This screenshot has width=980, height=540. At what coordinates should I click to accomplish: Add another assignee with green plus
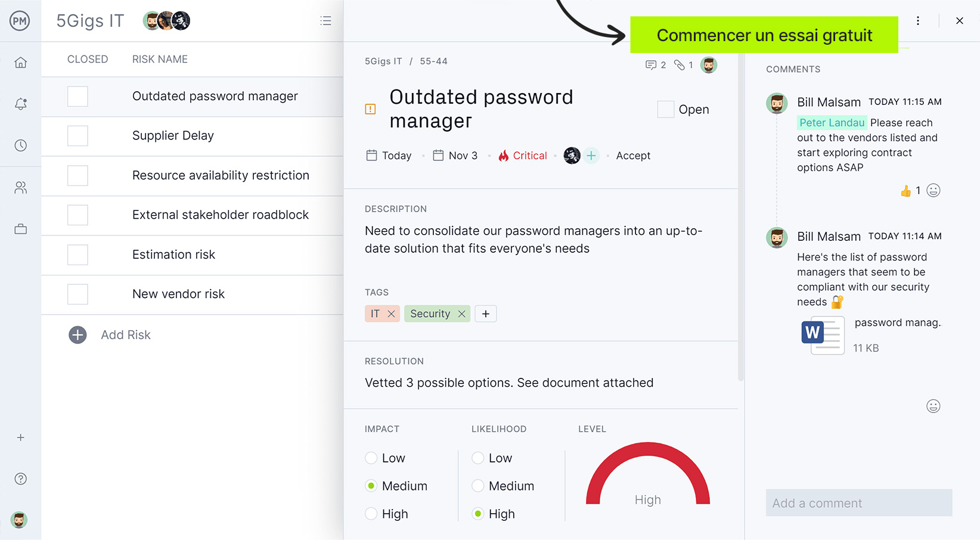(x=591, y=156)
